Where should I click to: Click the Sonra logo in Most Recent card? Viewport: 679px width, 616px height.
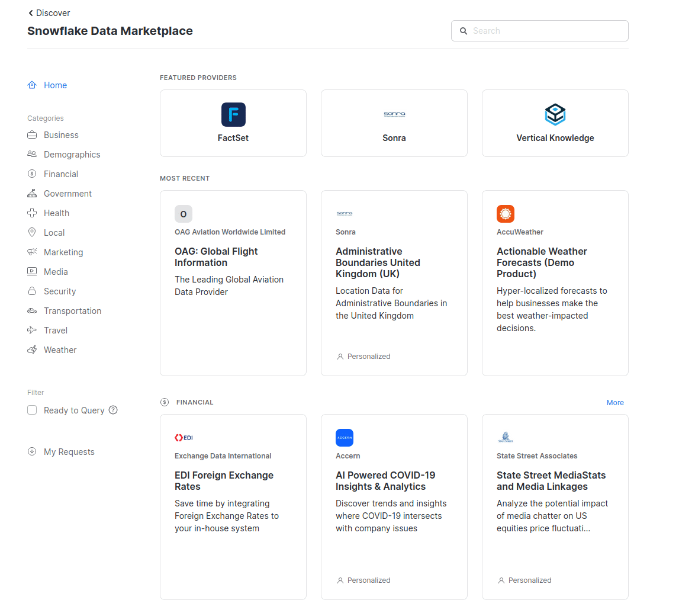(x=345, y=214)
